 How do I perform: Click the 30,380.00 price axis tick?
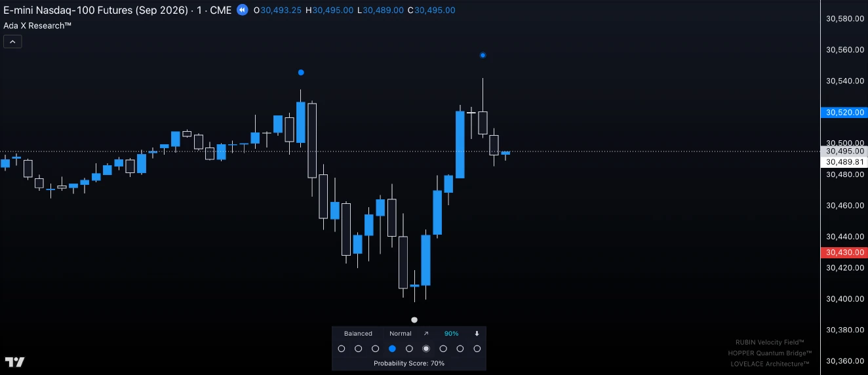click(x=845, y=330)
